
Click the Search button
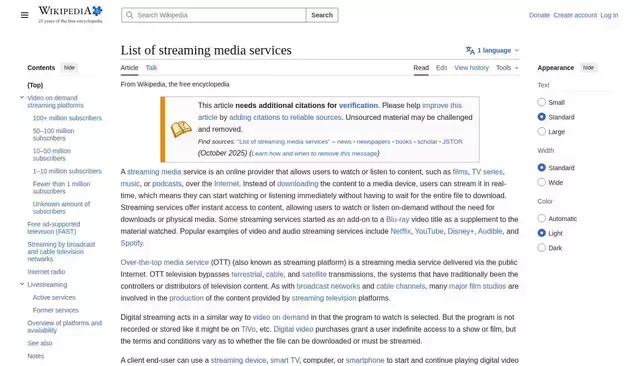tap(322, 15)
